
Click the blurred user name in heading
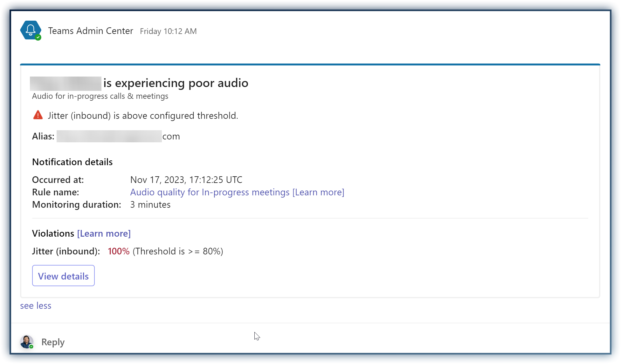pos(66,84)
